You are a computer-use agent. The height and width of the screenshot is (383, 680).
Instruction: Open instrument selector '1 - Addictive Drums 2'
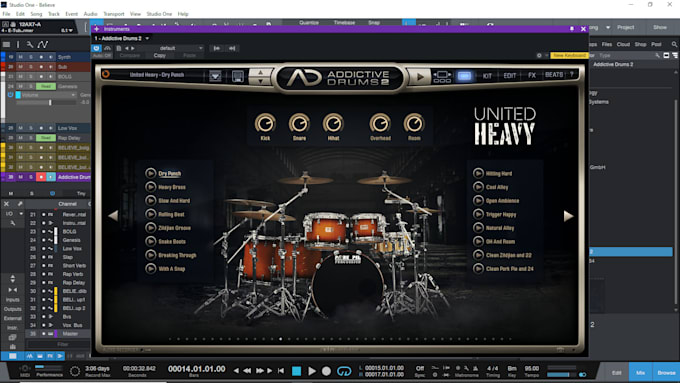pyautogui.click(x=122, y=38)
